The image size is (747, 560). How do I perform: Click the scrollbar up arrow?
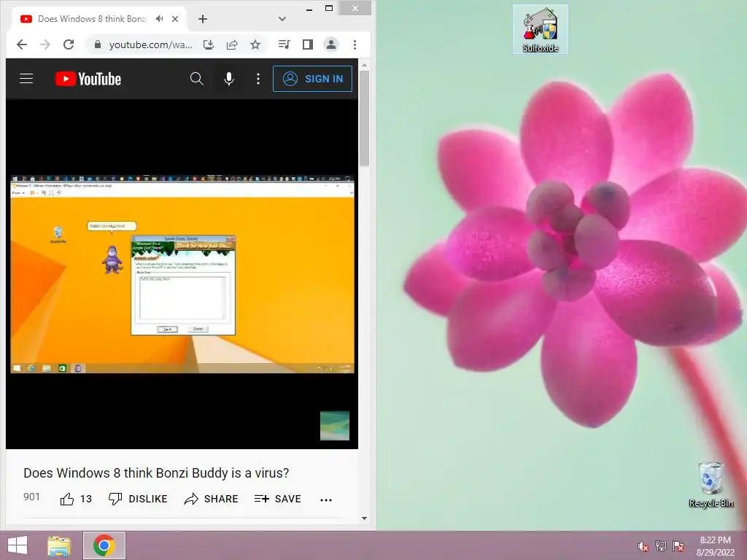click(365, 65)
